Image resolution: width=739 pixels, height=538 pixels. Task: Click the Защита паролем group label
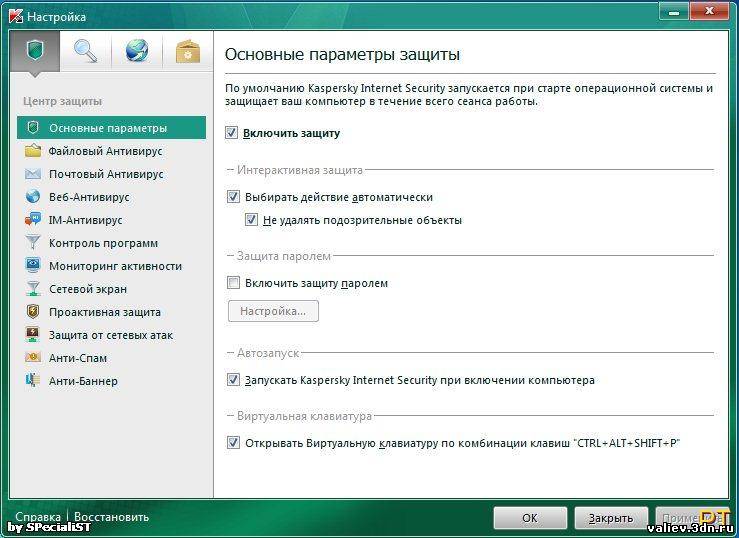pyautogui.click(x=284, y=256)
